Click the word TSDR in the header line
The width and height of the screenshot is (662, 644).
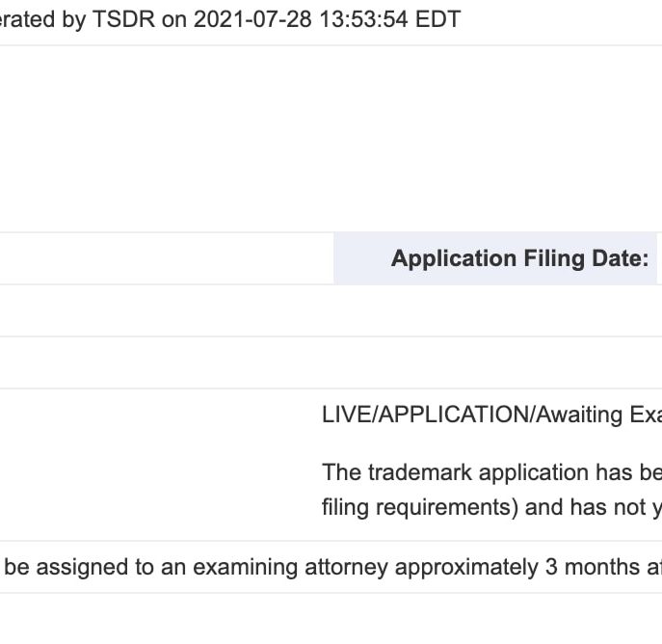coord(123,19)
